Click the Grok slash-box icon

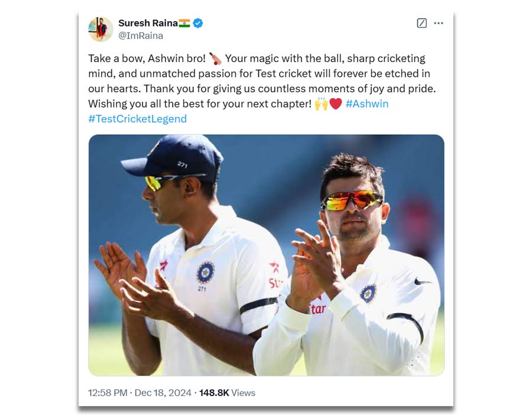[x=421, y=23]
